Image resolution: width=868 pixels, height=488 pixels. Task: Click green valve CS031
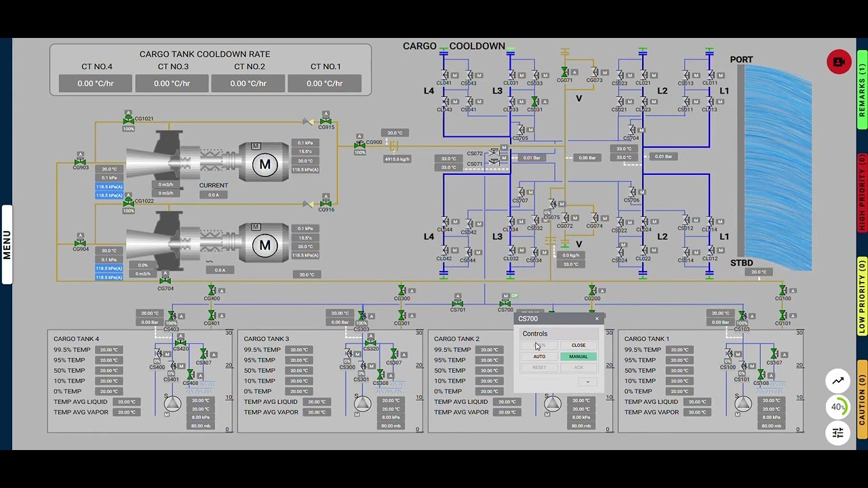tap(535, 102)
